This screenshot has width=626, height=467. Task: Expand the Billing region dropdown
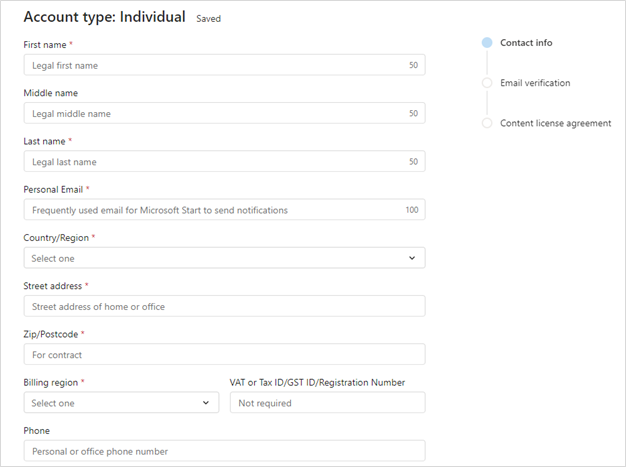(120, 403)
